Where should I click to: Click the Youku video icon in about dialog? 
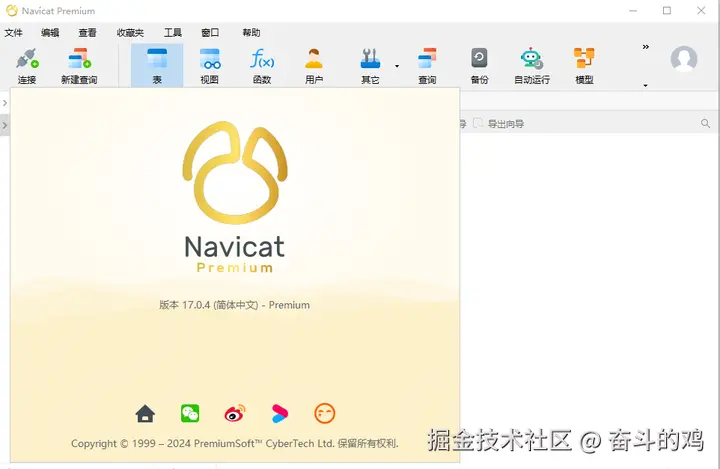click(280, 413)
